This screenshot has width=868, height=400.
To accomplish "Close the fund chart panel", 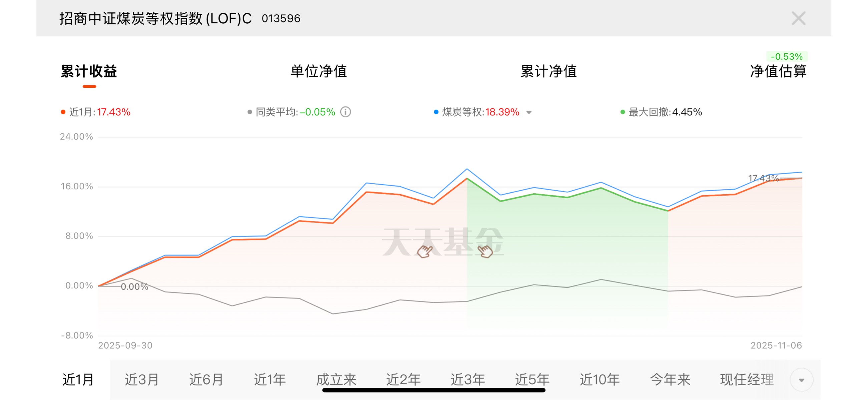I will pyautogui.click(x=798, y=18).
